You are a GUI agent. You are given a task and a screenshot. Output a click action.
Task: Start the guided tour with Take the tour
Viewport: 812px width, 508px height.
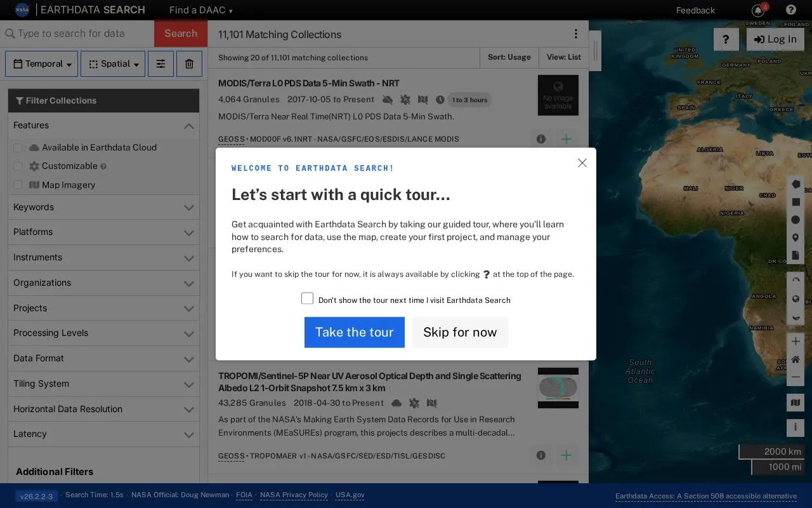(x=355, y=332)
